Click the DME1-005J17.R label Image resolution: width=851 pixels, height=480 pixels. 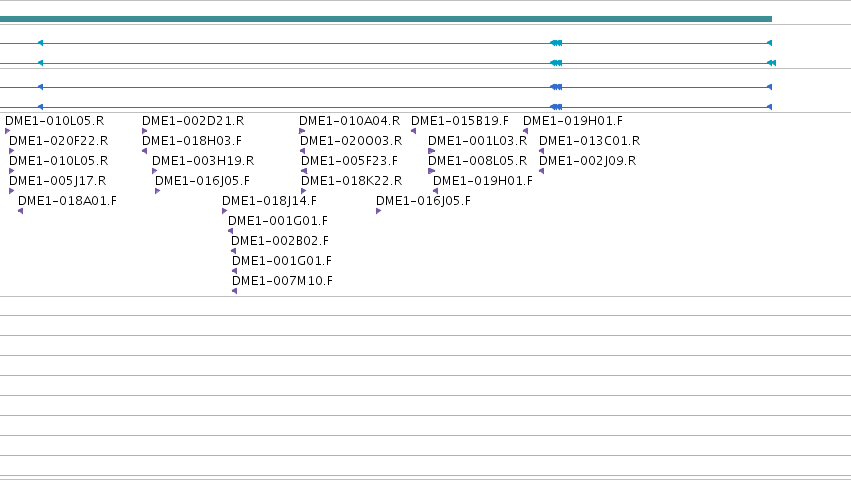(x=58, y=181)
